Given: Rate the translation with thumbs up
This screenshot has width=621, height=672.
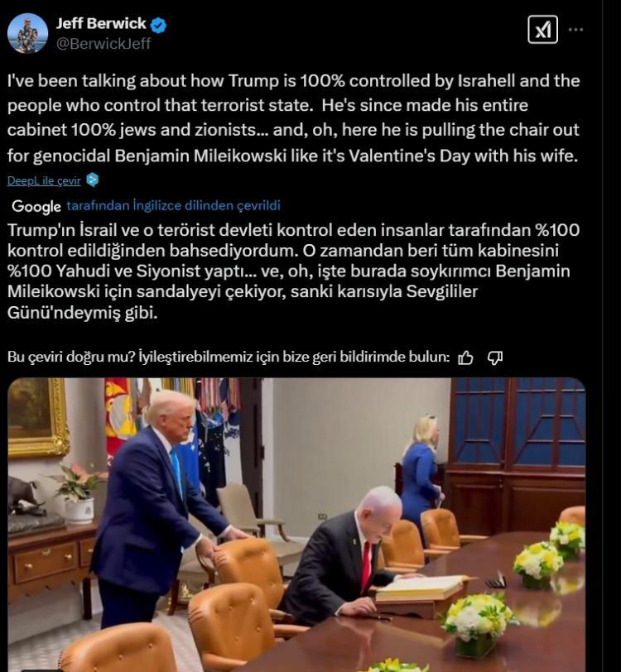Looking at the screenshot, I should [x=465, y=358].
